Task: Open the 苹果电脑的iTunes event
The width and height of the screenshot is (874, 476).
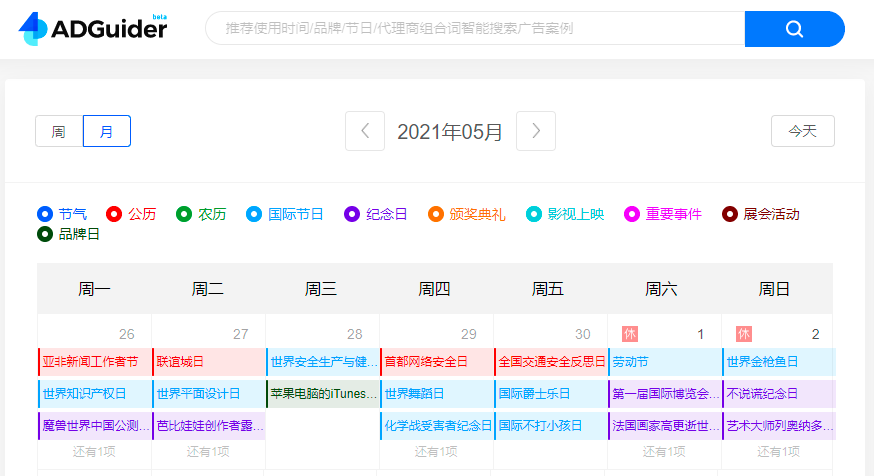Action: click(x=323, y=394)
